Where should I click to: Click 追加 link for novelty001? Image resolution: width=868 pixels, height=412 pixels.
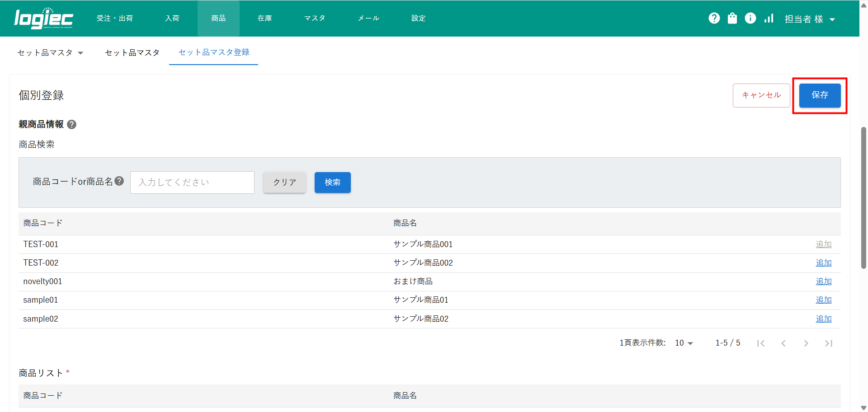823,281
